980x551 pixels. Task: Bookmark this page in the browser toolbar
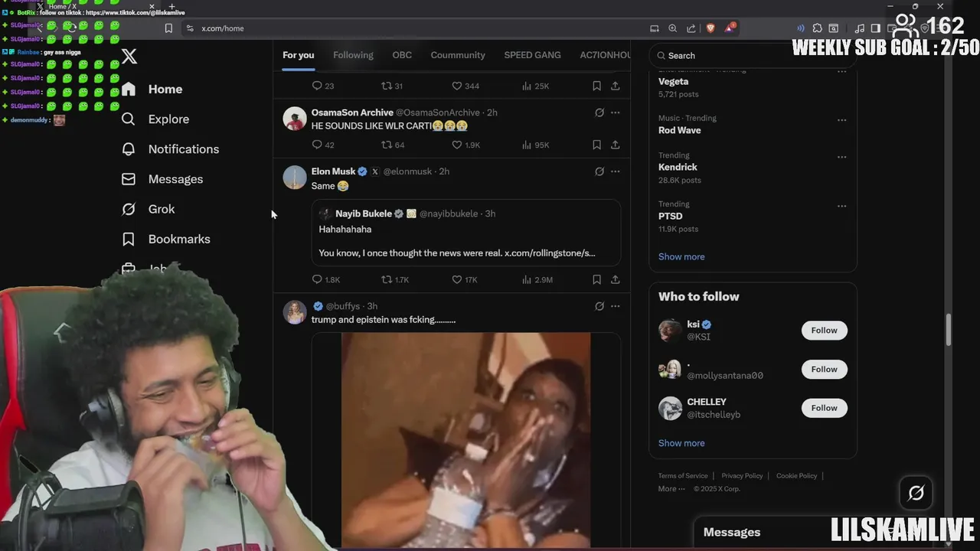[168, 28]
